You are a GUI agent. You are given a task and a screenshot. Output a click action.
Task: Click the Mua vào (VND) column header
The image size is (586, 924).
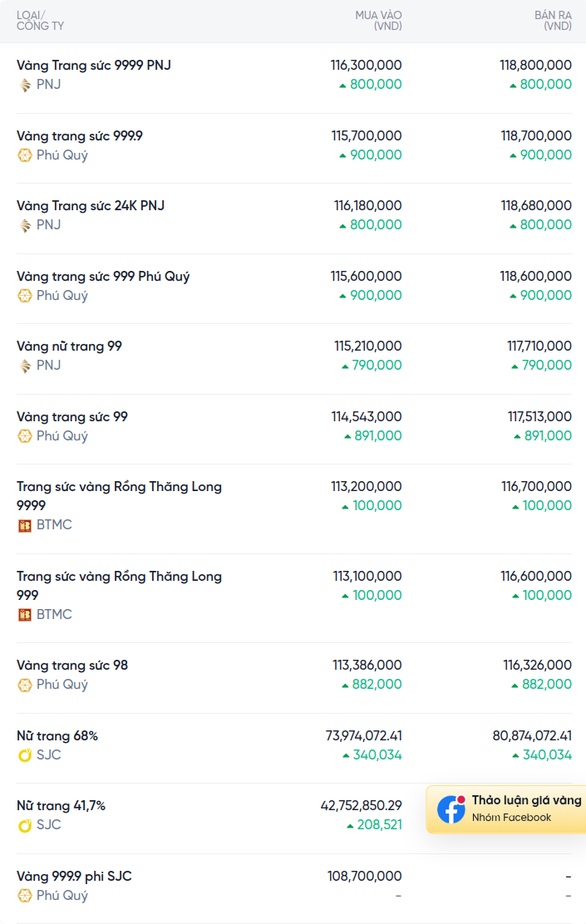(378, 21)
